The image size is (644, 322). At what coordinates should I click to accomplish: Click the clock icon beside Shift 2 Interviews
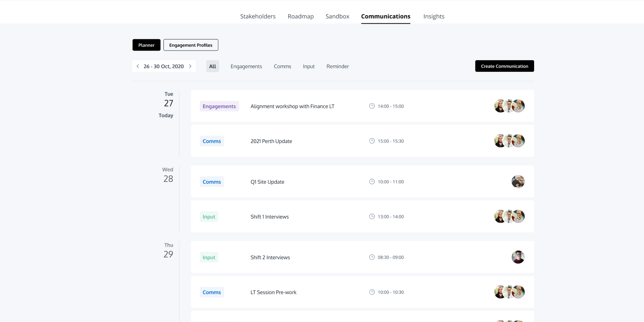(372, 257)
